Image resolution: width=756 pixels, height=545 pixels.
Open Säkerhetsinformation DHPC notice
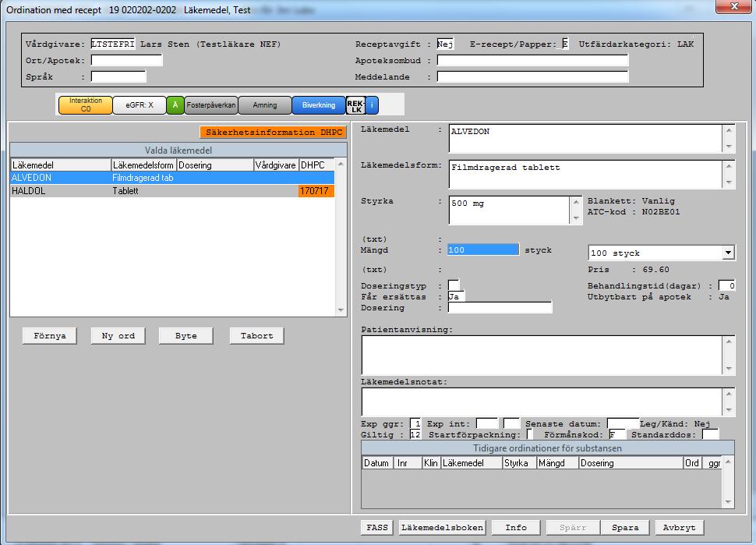pos(274,132)
